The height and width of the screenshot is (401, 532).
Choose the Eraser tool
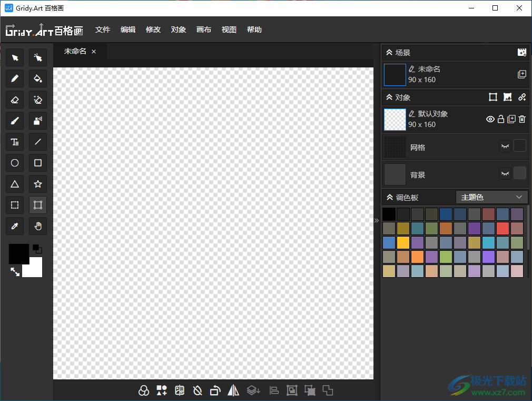[15, 100]
